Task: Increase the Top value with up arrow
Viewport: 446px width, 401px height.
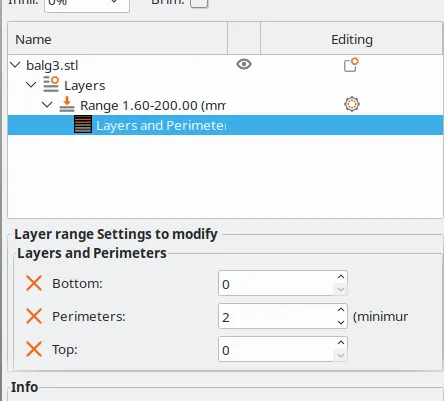Action: pos(341,343)
